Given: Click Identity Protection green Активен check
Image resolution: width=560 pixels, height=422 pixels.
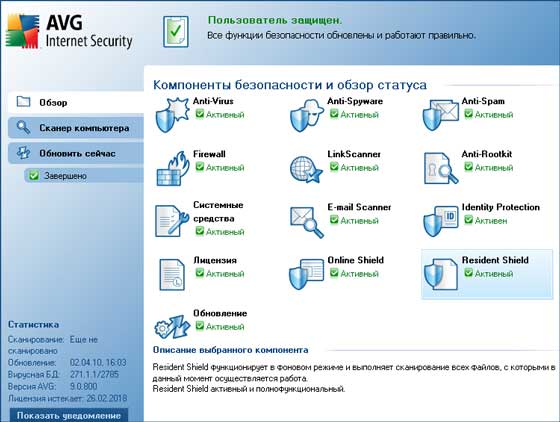Looking at the screenshot, I should (x=468, y=220).
